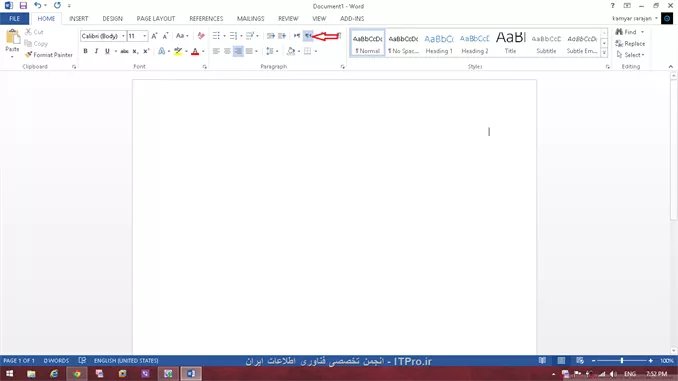Image resolution: width=678 pixels, height=381 pixels.
Task: Open Clipboard pane launcher
Action: [x=74, y=67]
